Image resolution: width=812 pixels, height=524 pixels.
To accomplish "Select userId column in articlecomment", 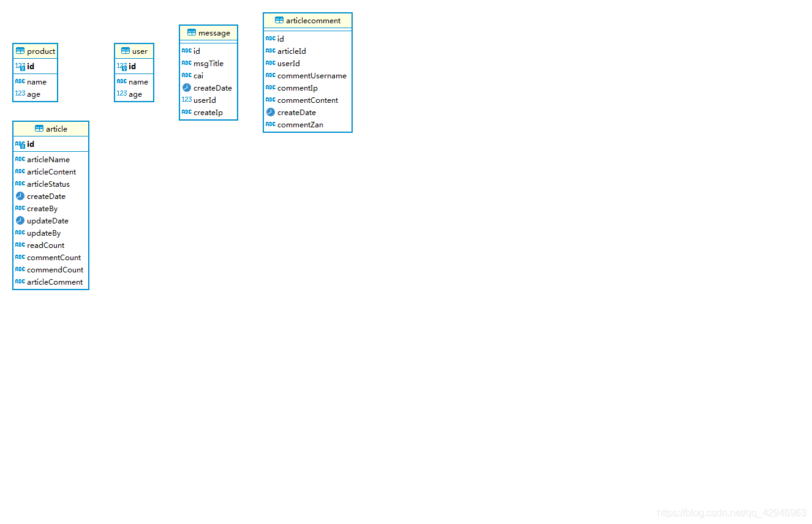I will [307, 63].
